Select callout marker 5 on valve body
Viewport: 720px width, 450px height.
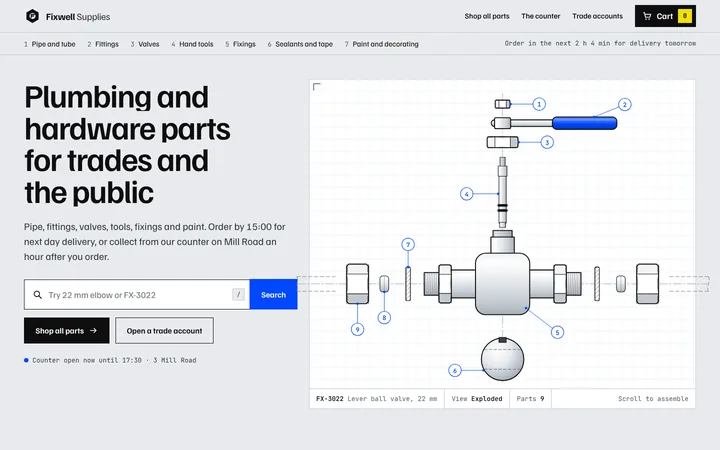(557, 332)
